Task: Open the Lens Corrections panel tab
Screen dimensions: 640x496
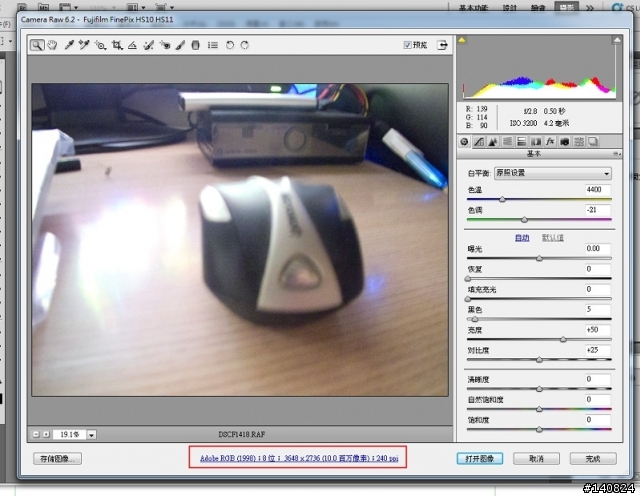Action: click(536, 142)
